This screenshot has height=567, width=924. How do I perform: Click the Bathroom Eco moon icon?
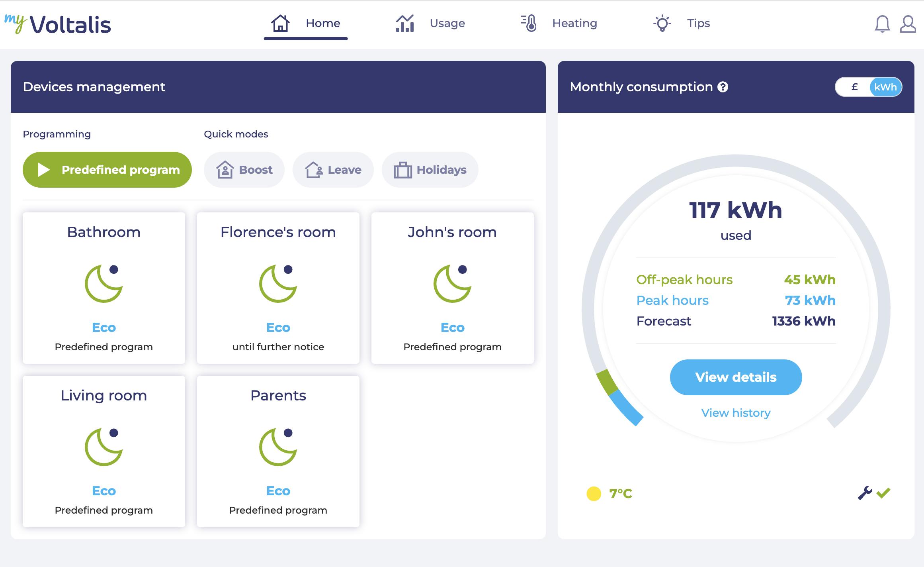click(x=104, y=284)
